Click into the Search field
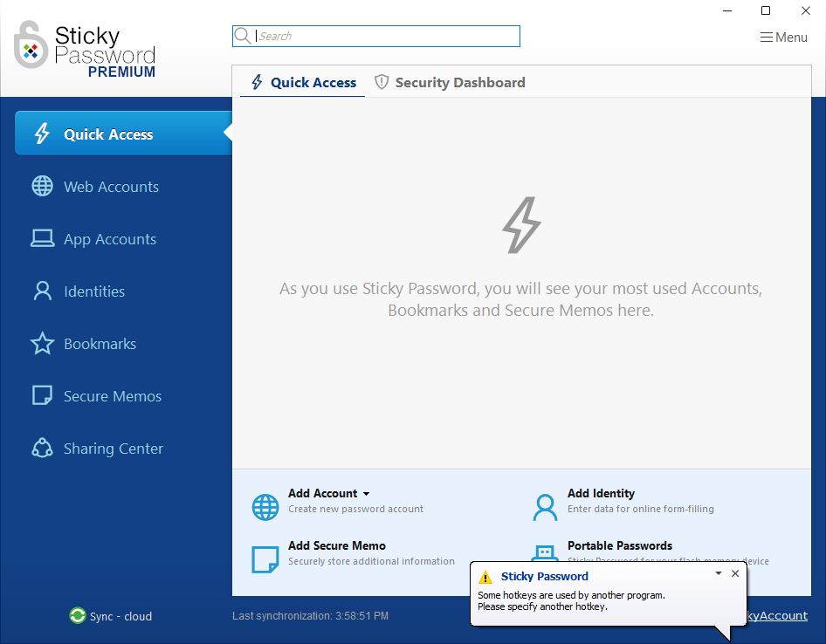The width and height of the screenshot is (826, 644). [376, 36]
